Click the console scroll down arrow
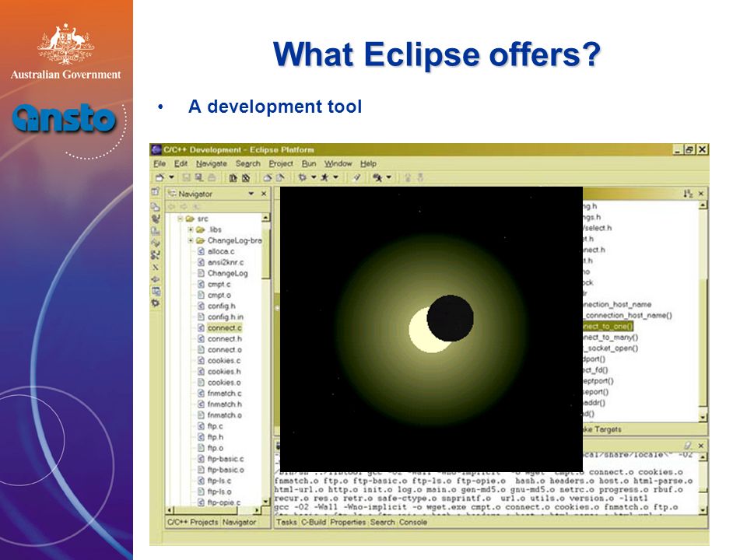 [703, 510]
